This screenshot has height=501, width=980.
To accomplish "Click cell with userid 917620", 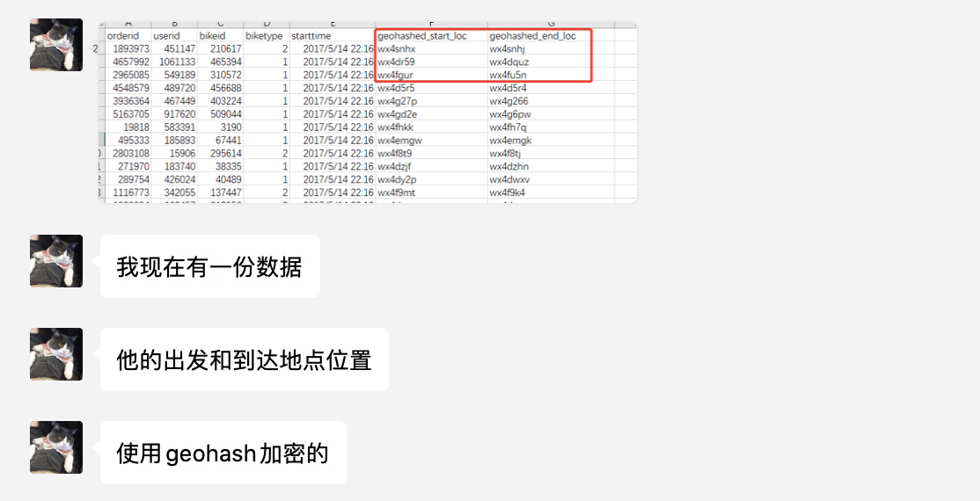I will (174, 114).
